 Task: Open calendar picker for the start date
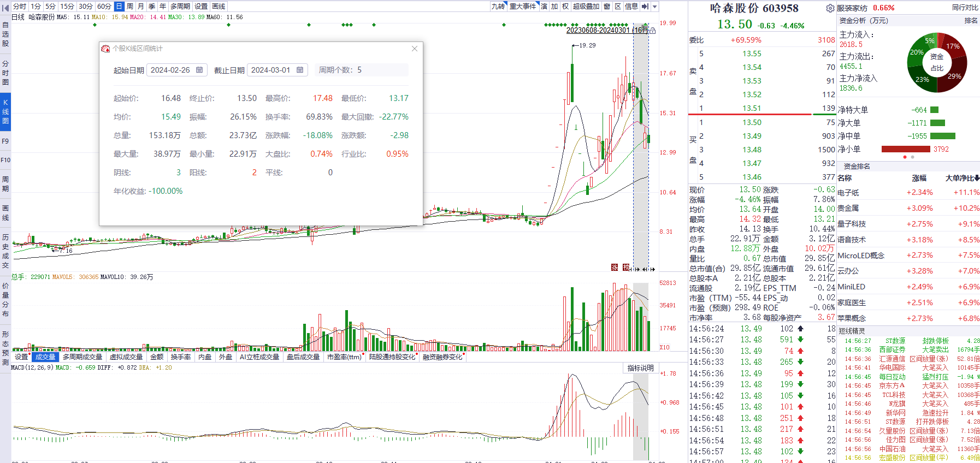click(x=199, y=70)
